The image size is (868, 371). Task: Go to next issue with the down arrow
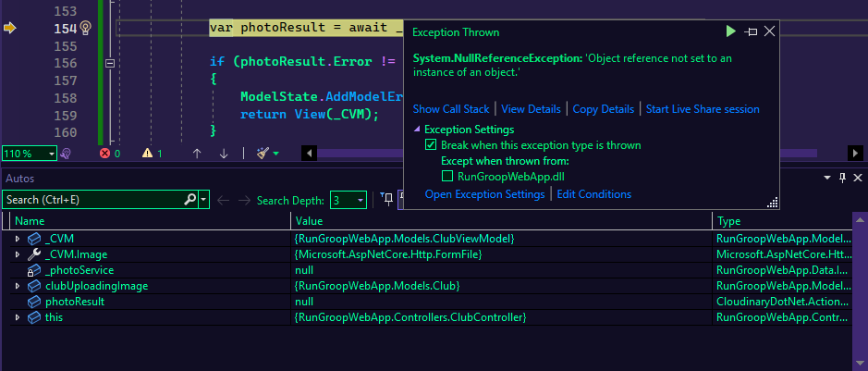click(224, 154)
